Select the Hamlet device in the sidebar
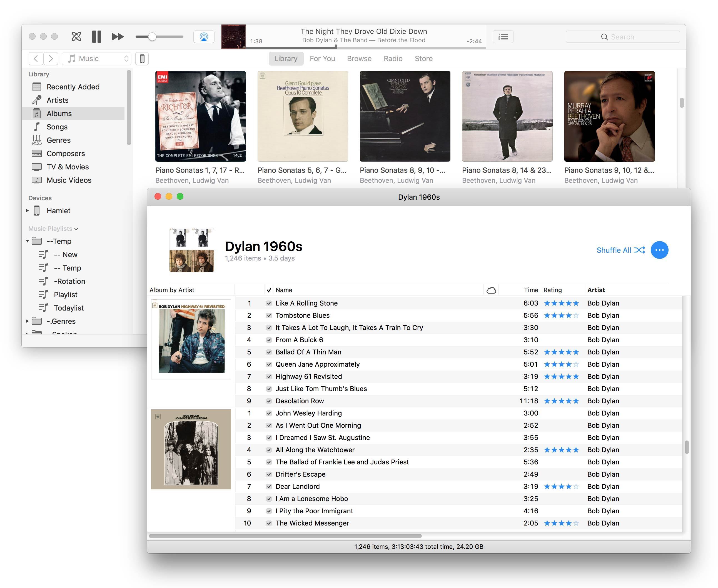This screenshot has width=718, height=588. (59, 211)
